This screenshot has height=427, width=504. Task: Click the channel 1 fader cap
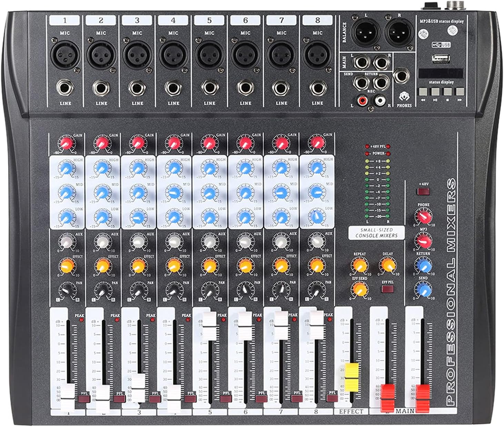68,398
